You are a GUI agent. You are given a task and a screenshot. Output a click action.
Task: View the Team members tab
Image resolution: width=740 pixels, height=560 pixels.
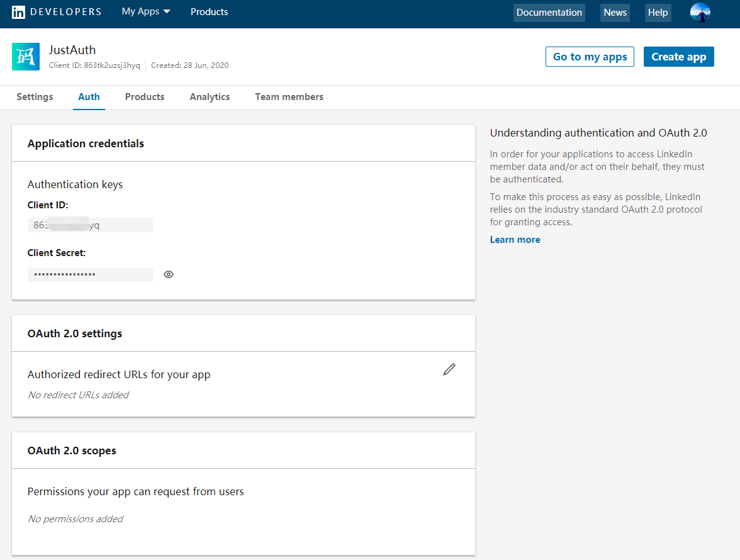tap(289, 97)
